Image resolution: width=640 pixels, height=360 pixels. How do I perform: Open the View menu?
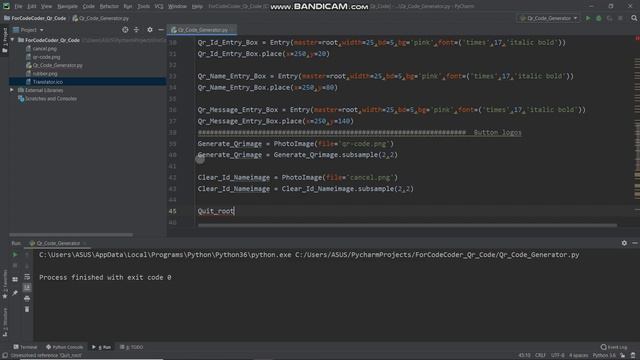[46, 7]
